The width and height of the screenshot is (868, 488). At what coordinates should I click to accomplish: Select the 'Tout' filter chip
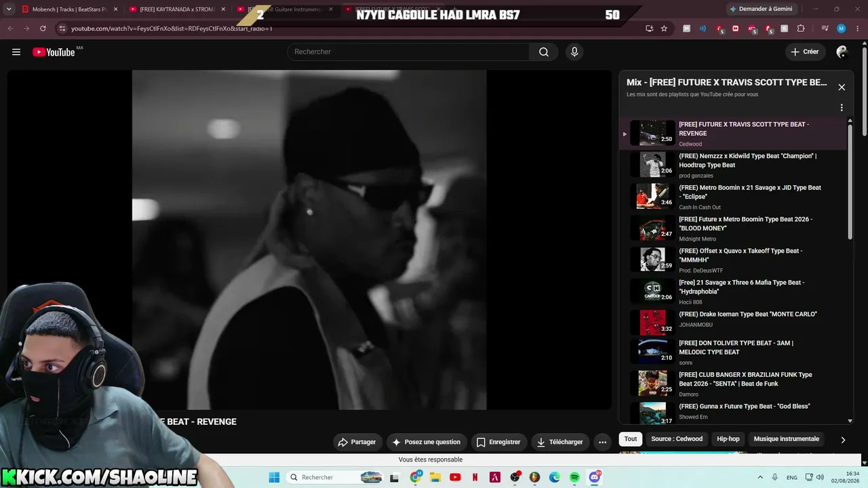(x=631, y=439)
